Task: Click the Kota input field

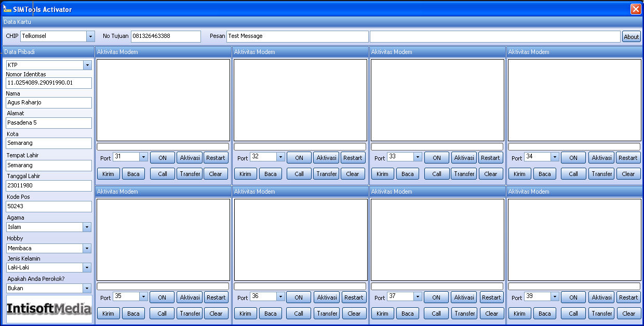Action: click(x=49, y=143)
